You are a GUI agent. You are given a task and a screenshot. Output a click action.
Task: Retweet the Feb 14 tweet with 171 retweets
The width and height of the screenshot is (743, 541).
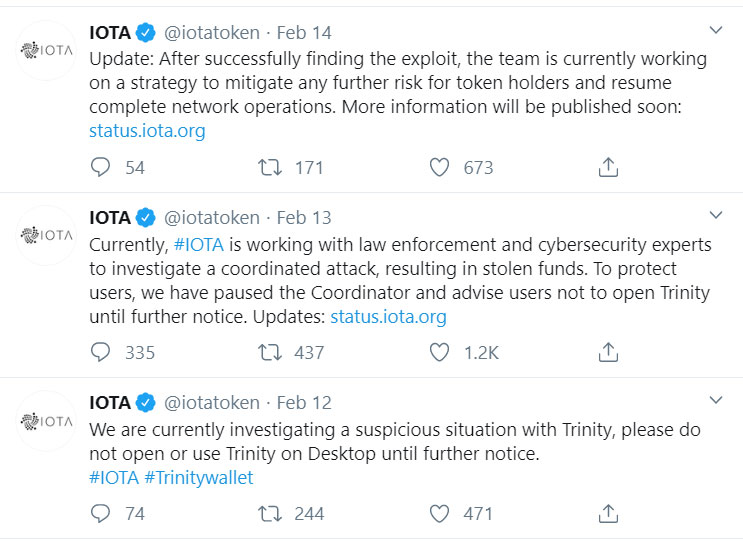270,168
